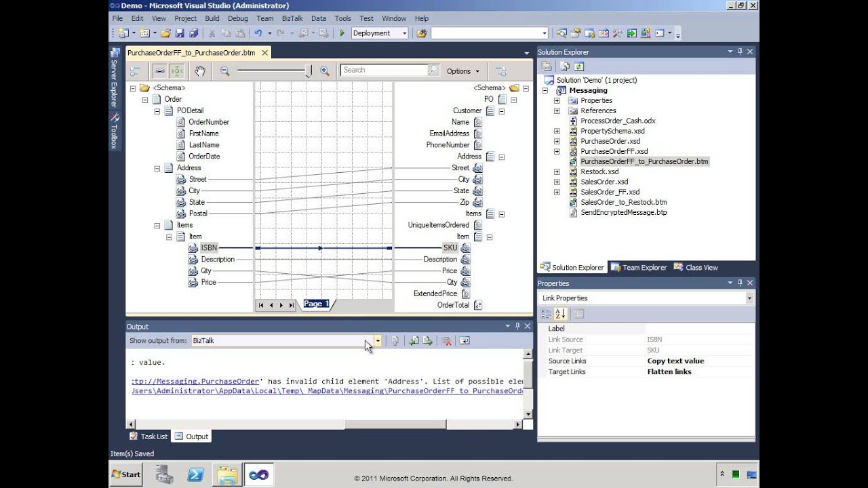Select the Description node in source schema

pos(218,259)
